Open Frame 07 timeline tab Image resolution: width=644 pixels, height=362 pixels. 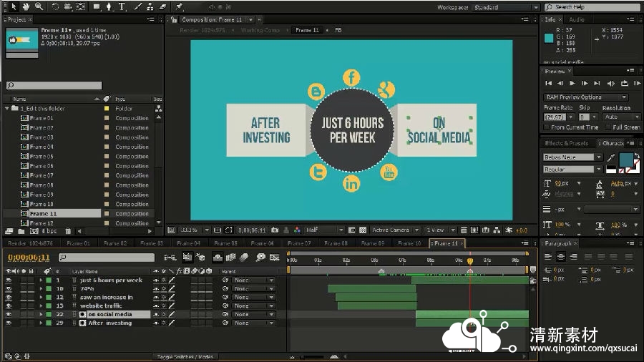(299, 243)
